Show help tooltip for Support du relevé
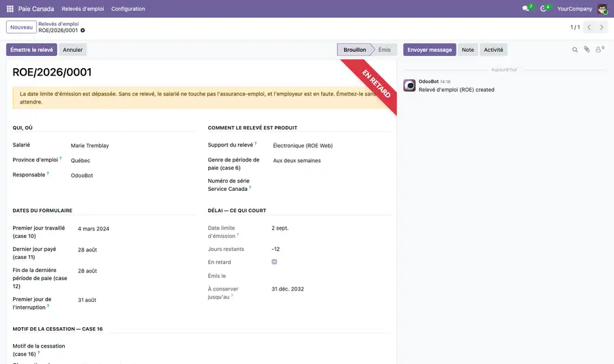This screenshot has width=614, height=364. tap(256, 144)
